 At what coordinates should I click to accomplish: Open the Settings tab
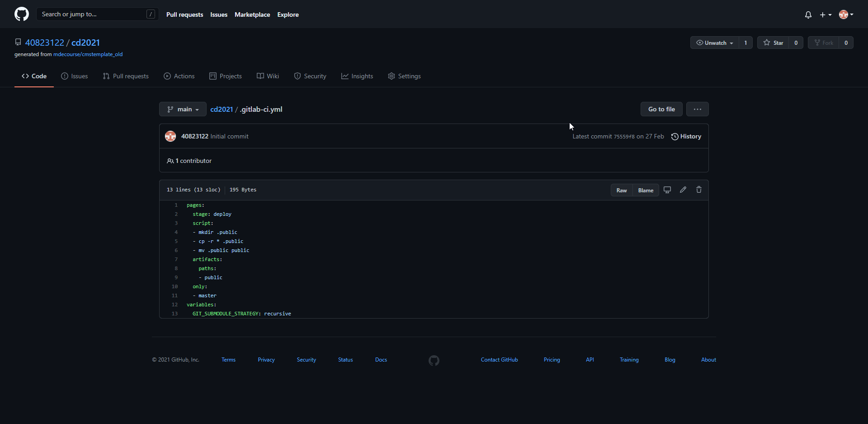[x=404, y=76]
